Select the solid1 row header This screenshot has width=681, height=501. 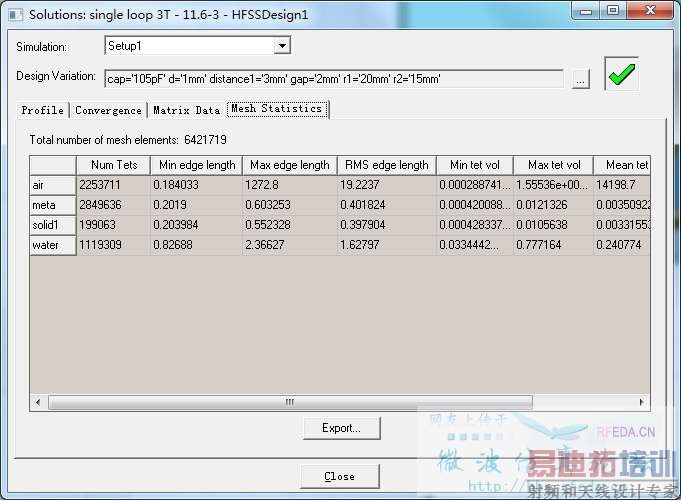pyautogui.click(x=53, y=225)
